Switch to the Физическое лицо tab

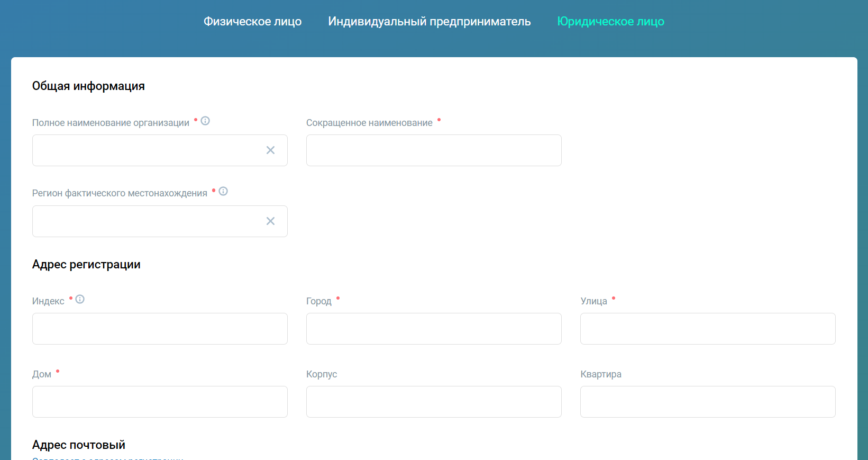pos(252,21)
